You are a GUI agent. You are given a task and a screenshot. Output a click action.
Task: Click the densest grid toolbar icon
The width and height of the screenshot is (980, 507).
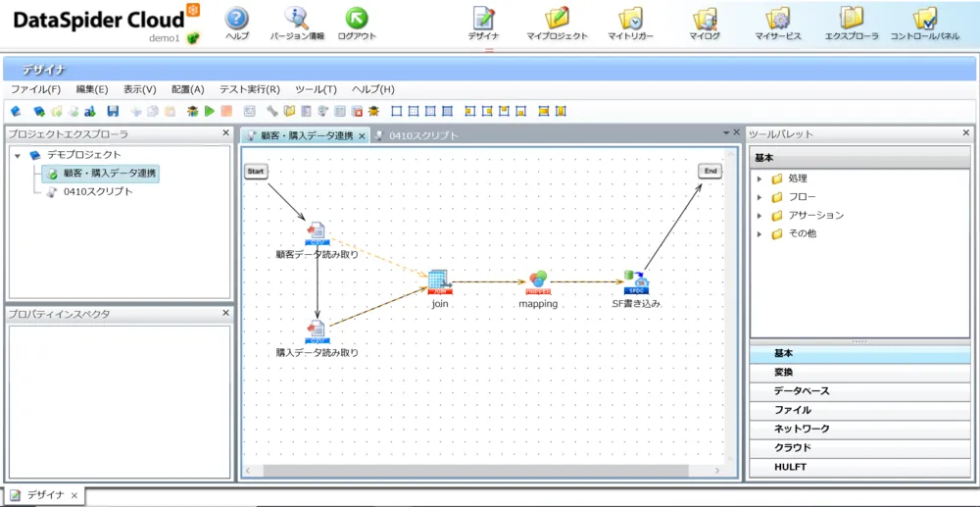pyautogui.click(x=447, y=111)
